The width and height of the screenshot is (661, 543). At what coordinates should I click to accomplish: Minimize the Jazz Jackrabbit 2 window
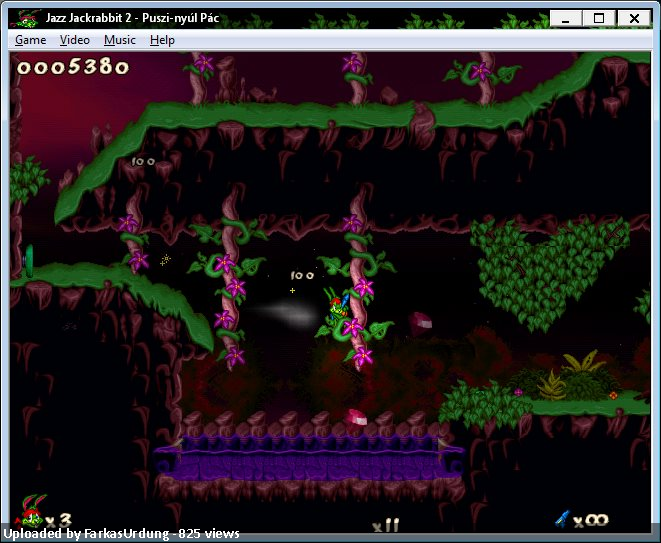pyautogui.click(x=566, y=18)
